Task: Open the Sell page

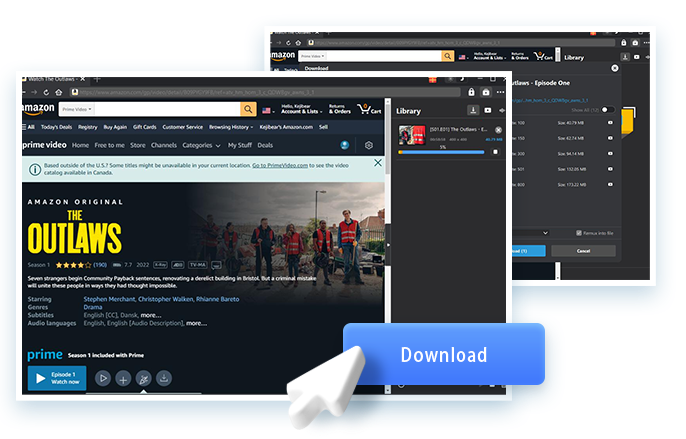Action: click(323, 127)
